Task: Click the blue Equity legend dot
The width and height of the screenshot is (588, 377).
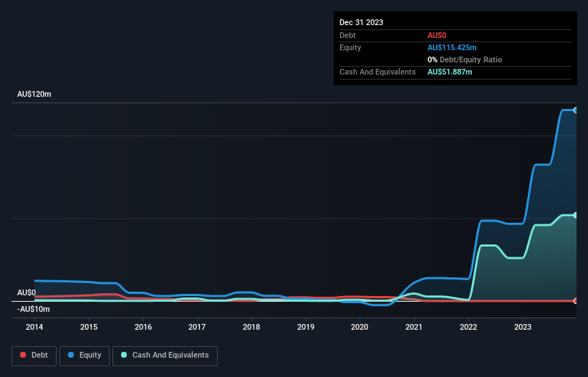Action: pyautogui.click(x=71, y=355)
